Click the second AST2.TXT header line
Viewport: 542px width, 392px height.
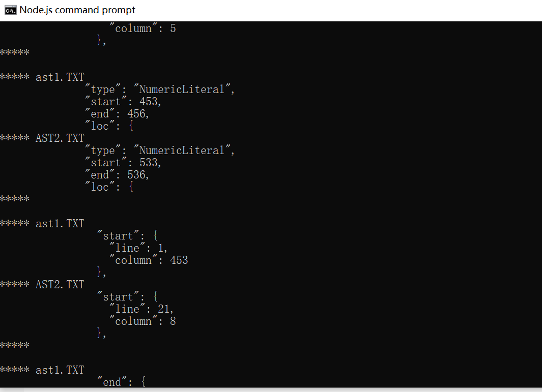click(x=42, y=285)
